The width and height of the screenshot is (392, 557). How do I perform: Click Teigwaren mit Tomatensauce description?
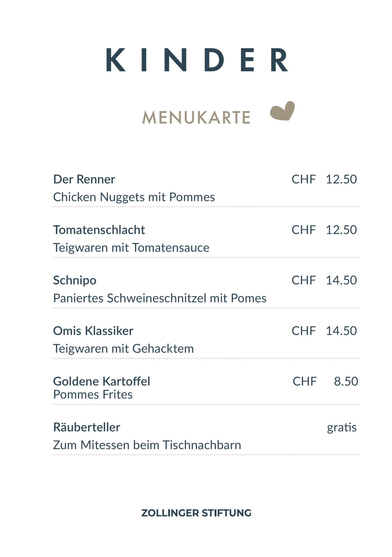click(131, 248)
